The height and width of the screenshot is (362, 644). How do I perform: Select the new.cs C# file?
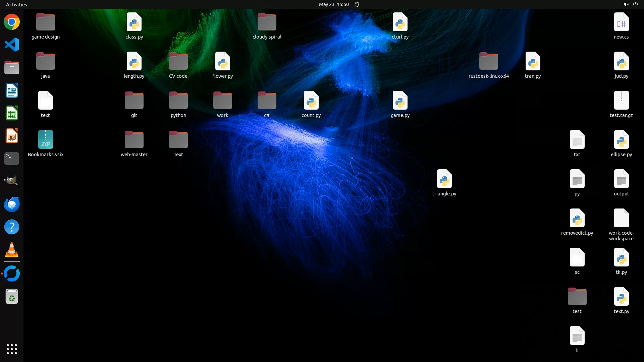click(x=621, y=22)
